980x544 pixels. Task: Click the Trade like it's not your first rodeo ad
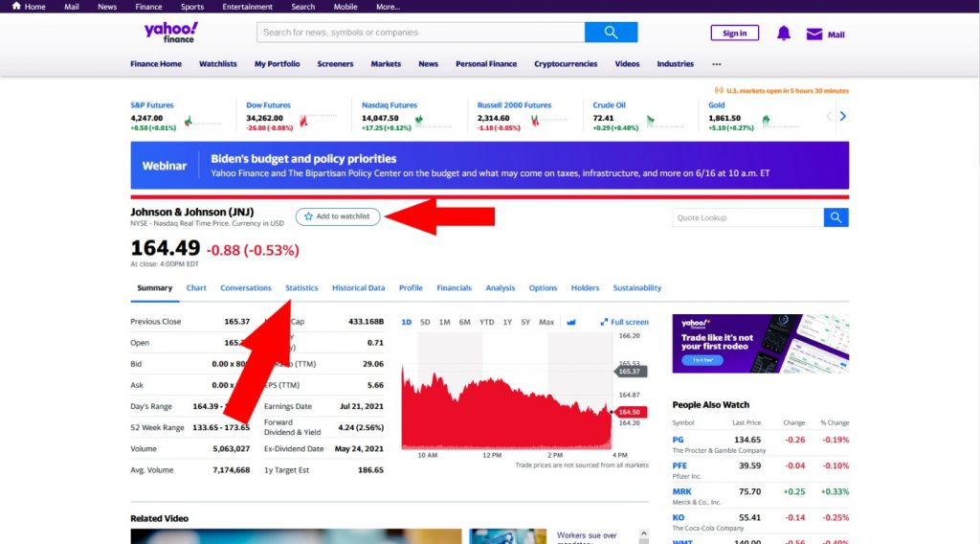761,343
